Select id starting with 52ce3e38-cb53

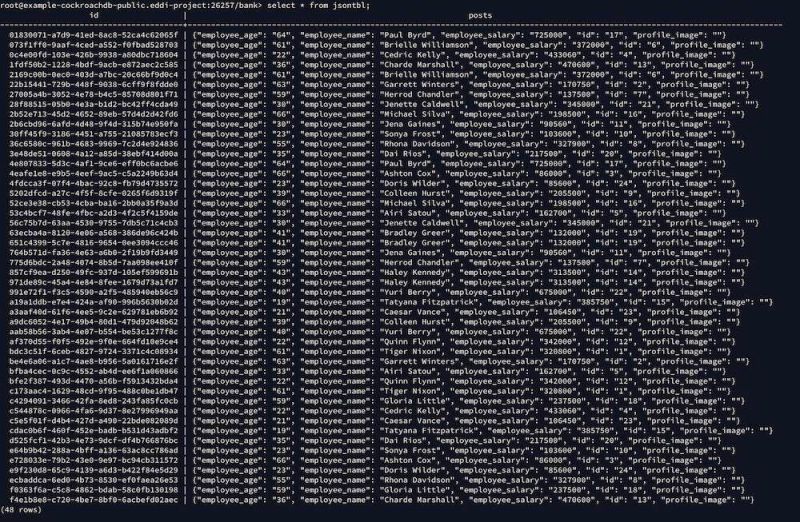[93, 203]
